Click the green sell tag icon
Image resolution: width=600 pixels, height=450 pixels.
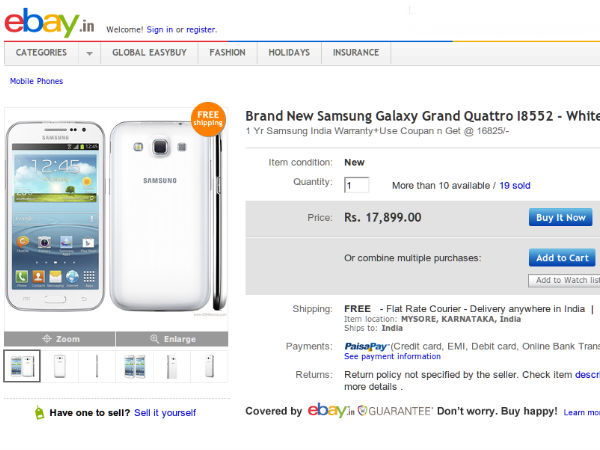[39, 412]
